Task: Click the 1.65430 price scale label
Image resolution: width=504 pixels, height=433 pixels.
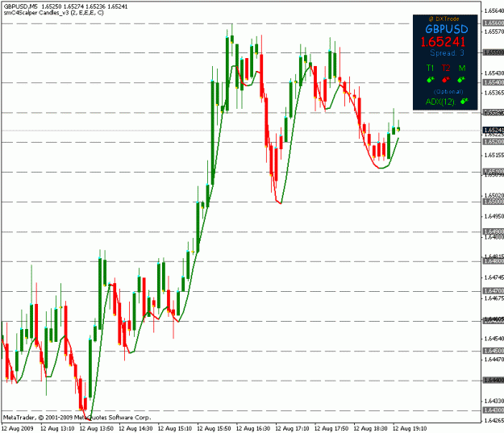Action: click(494, 73)
